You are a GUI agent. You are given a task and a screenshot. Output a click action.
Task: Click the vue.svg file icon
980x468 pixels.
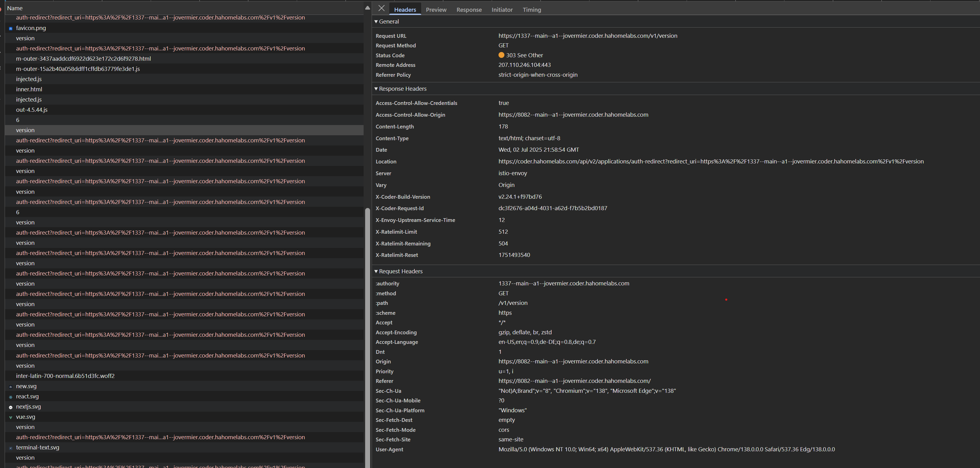click(11, 418)
